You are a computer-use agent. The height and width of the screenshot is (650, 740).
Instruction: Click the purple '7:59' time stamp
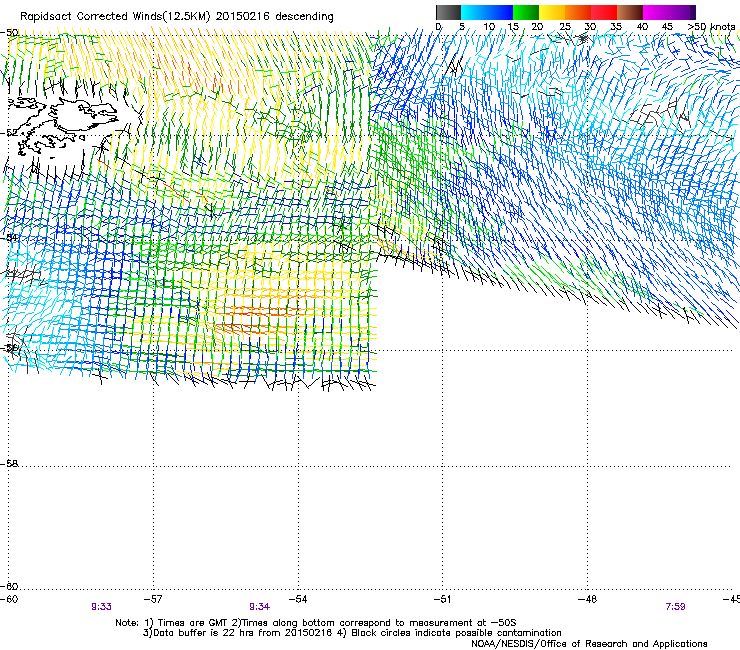click(675, 607)
